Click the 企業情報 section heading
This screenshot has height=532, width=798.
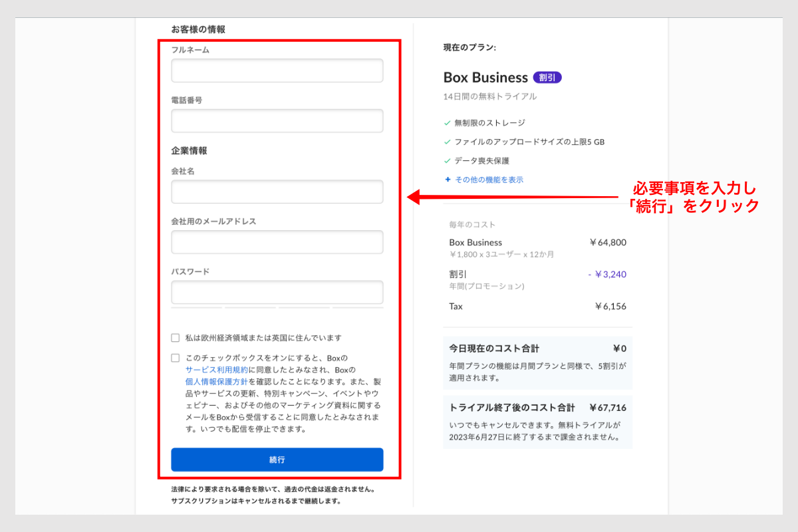click(x=190, y=151)
